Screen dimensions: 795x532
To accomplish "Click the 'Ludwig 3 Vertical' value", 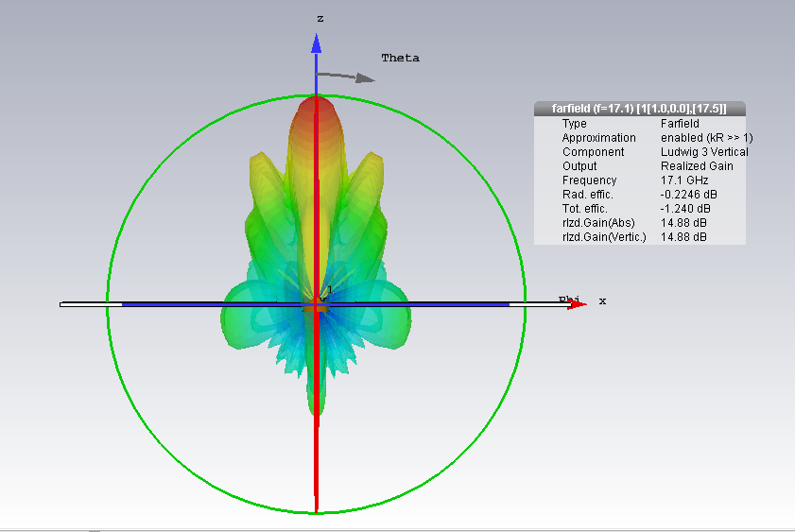I will [x=704, y=152].
